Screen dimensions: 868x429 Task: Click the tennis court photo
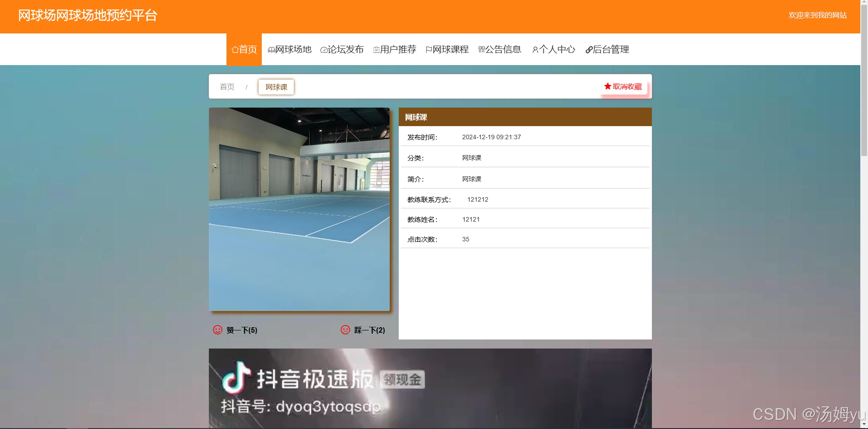[299, 209]
